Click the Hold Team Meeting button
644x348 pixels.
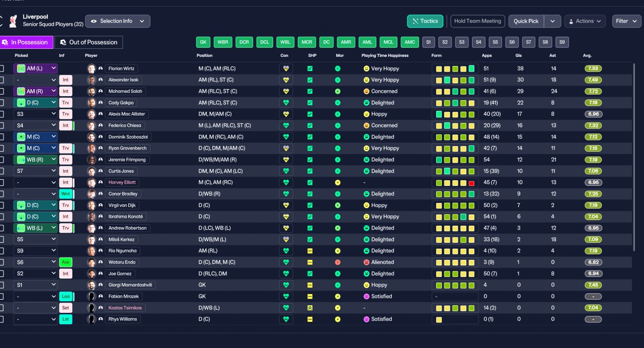477,21
